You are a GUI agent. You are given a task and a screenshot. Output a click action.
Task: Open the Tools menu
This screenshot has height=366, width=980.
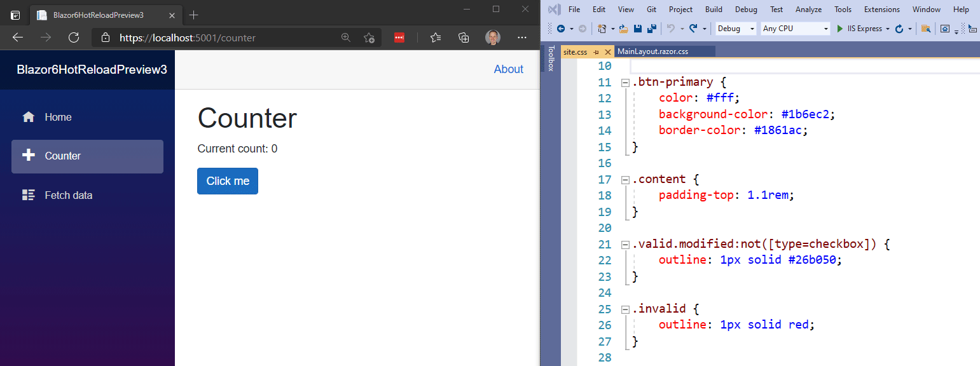pyautogui.click(x=843, y=10)
